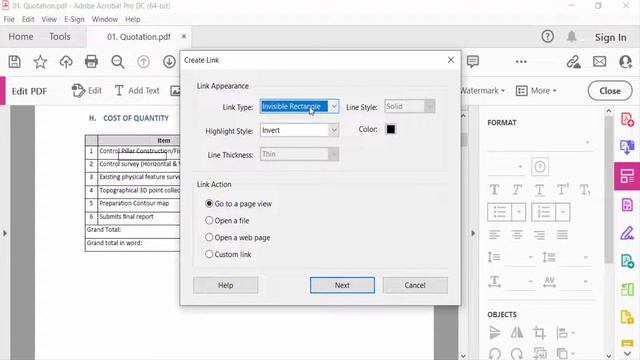Click the comment speech bubble icon
This screenshot has width=640, height=360.
coord(473,62)
